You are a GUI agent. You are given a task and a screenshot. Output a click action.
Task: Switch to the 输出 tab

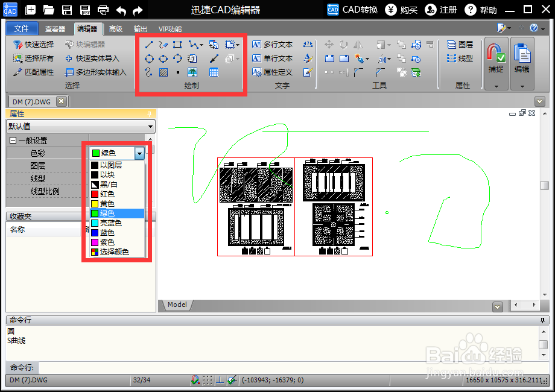(140, 29)
